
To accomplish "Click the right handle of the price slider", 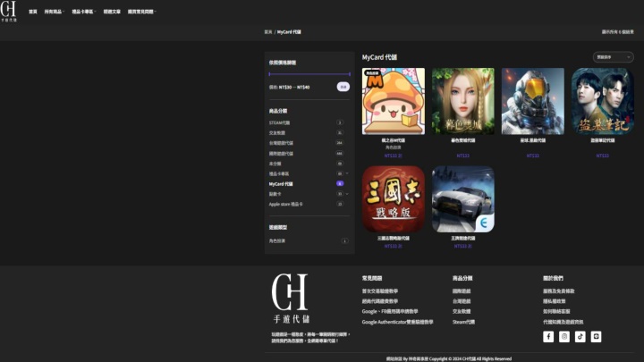I will coord(350,74).
